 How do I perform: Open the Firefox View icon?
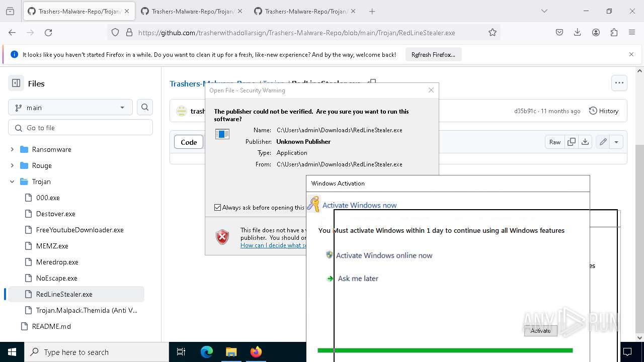pyautogui.click(x=10, y=11)
